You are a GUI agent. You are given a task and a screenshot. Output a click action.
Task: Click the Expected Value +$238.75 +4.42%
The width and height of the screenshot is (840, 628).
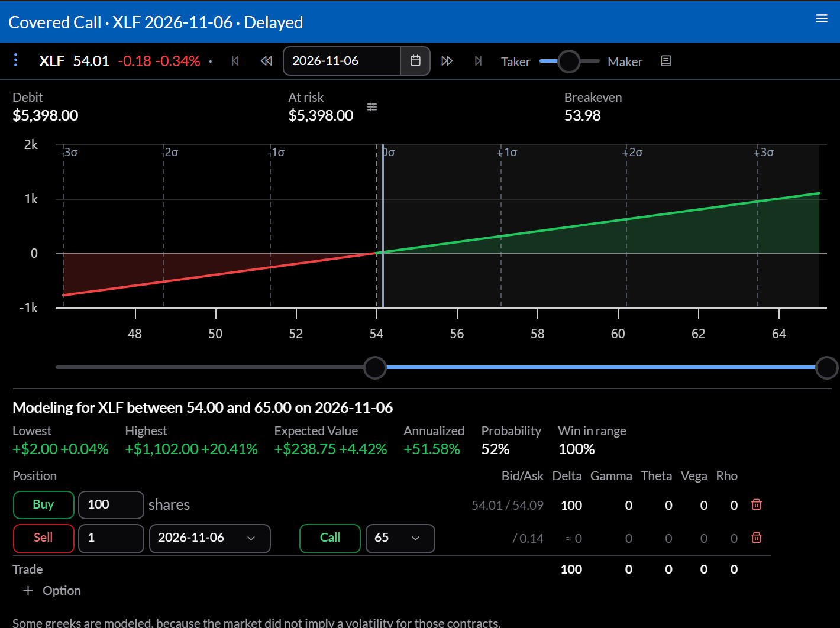click(x=331, y=449)
